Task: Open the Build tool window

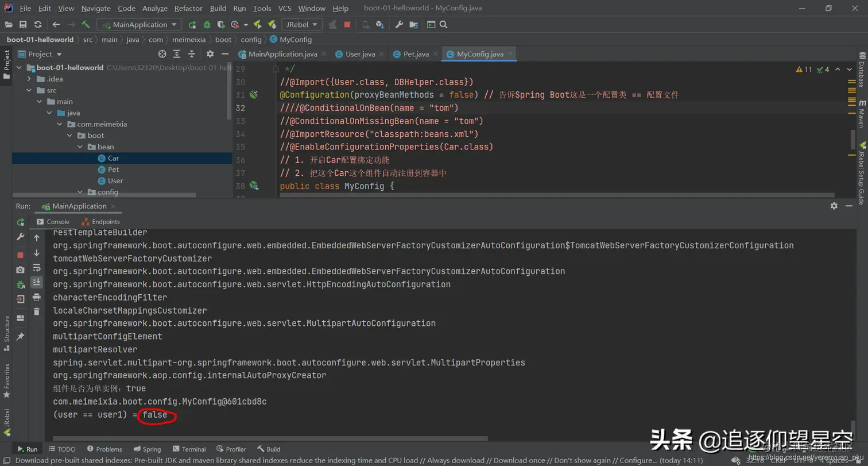Action: click(269, 449)
